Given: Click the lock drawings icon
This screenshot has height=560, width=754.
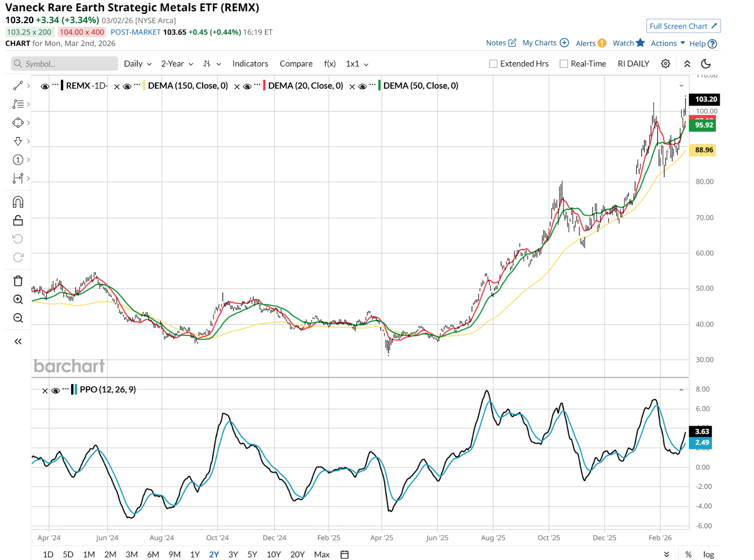Looking at the screenshot, I should 18,221.
